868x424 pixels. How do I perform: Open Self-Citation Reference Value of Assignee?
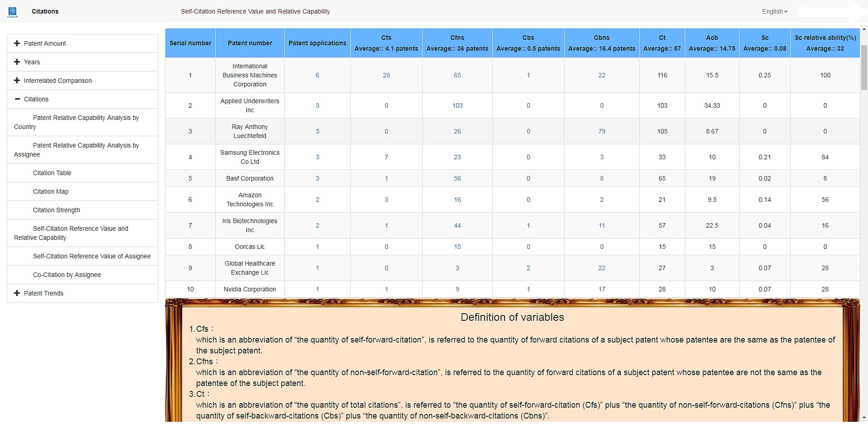click(x=82, y=256)
